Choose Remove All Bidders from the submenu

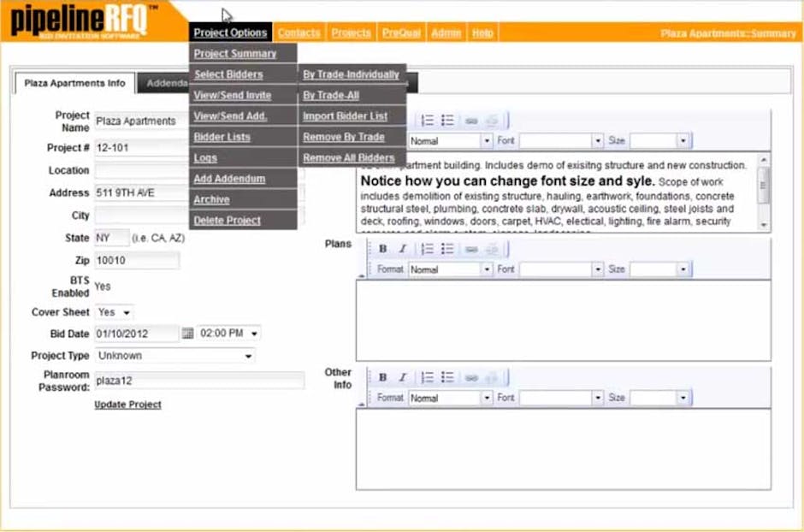[350, 157]
